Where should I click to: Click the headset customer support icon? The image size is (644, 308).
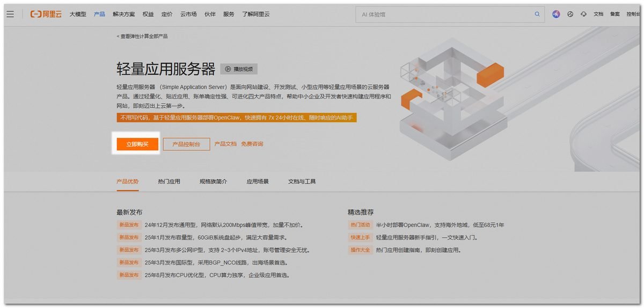coord(583,14)
